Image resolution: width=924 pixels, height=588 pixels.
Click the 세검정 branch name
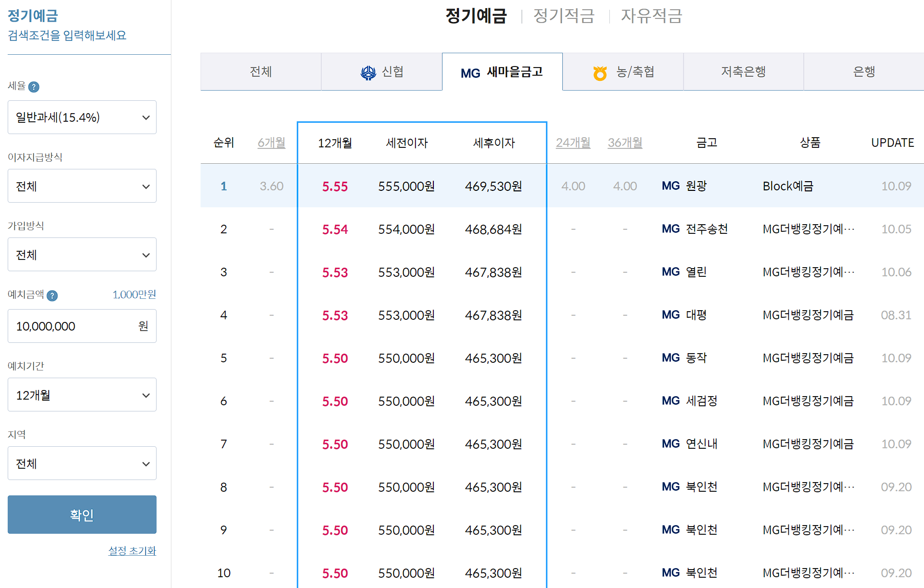pos(701,401)
